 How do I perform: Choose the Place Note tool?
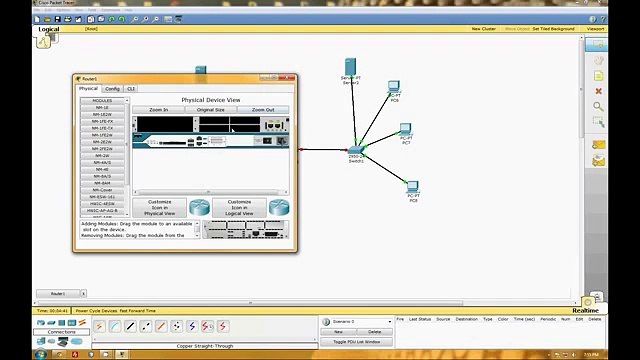click(598, 76)
